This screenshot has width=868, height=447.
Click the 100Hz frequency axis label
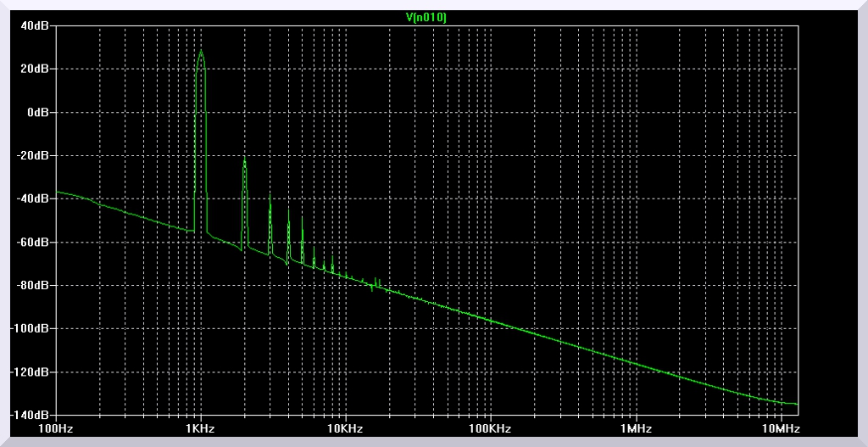click(56, 429)
